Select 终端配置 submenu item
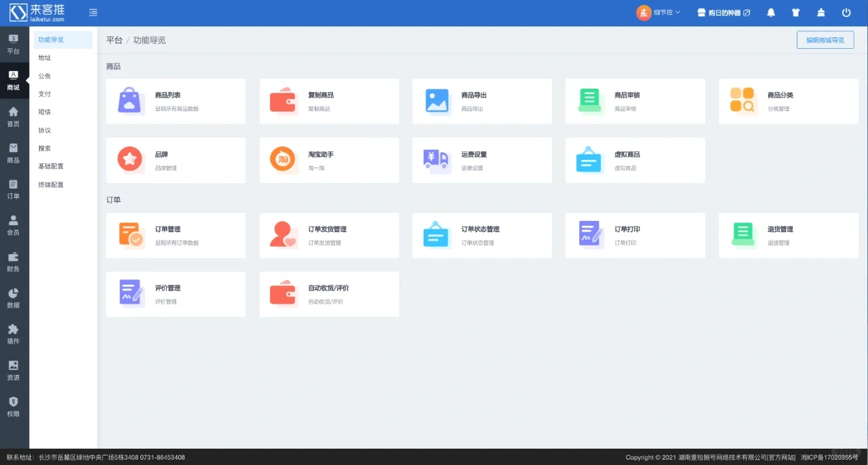The width and height of the screenshot is (868, 465). click(x=63, y=184)
